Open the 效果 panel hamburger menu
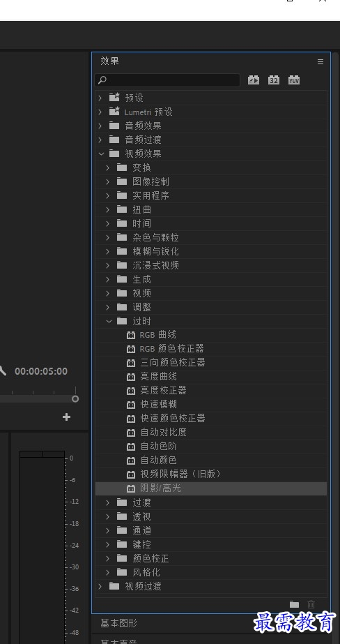 click(320, 61)
